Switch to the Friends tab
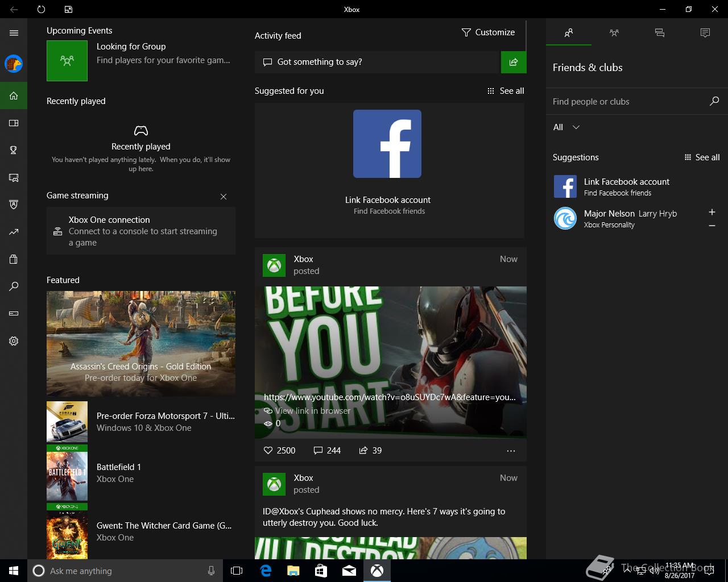The image size is (728, 582). pyautogui.click(x=569, y=33)
